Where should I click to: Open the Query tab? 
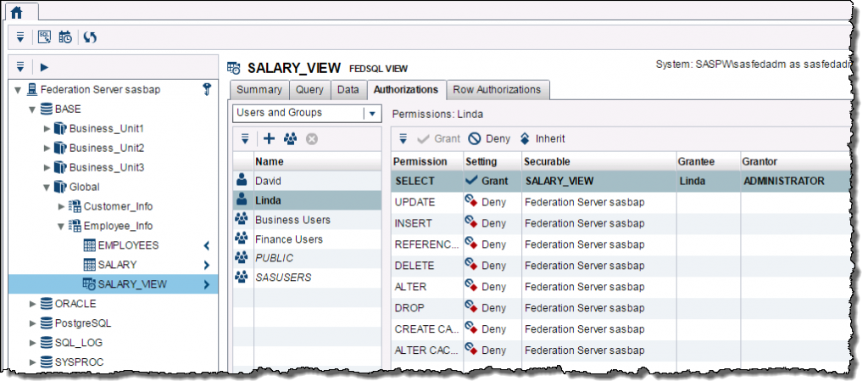[309, 90]
